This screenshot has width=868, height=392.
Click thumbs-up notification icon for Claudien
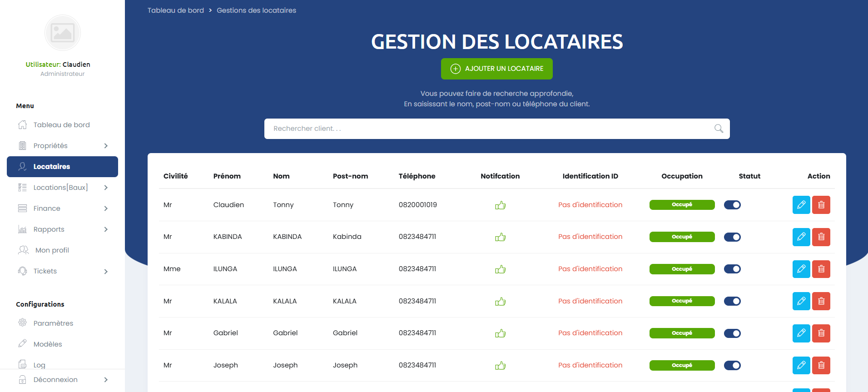(500, 205)
